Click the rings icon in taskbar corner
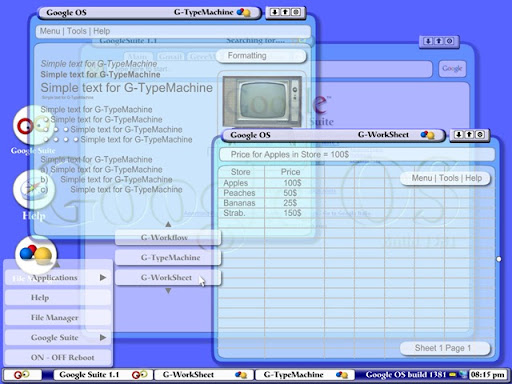Viewport: 512px width, 384px height. (22, 375)
